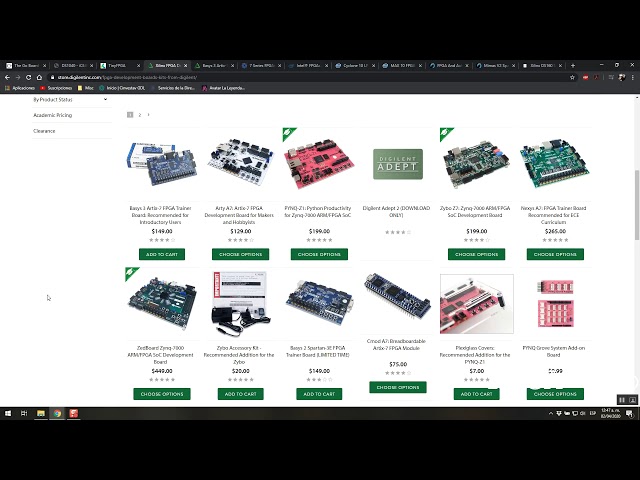The height and width of the screenshot is (480, 640).
Task: Open the Aplicaciones bookmarks shortcut
Action: pos(20,88)
